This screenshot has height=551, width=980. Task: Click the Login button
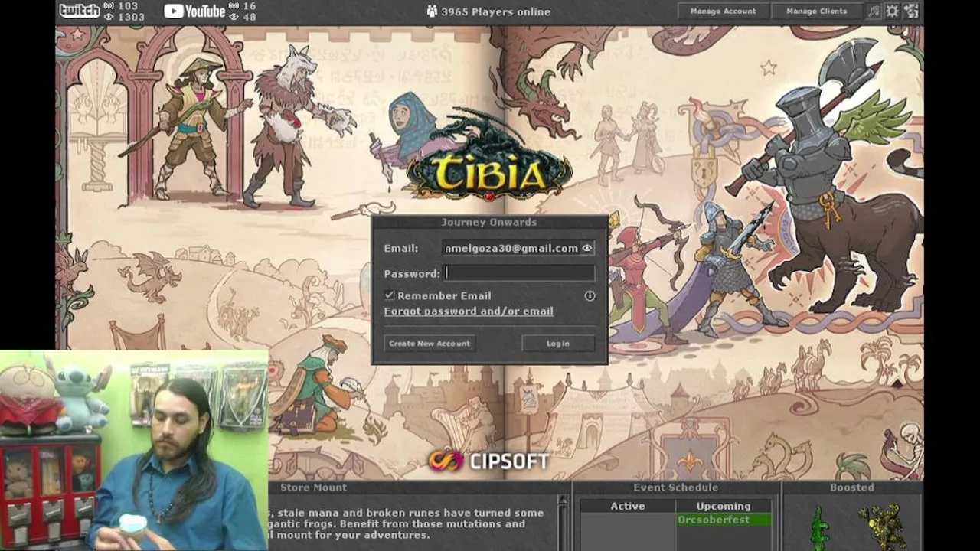[x=557, y=343]
